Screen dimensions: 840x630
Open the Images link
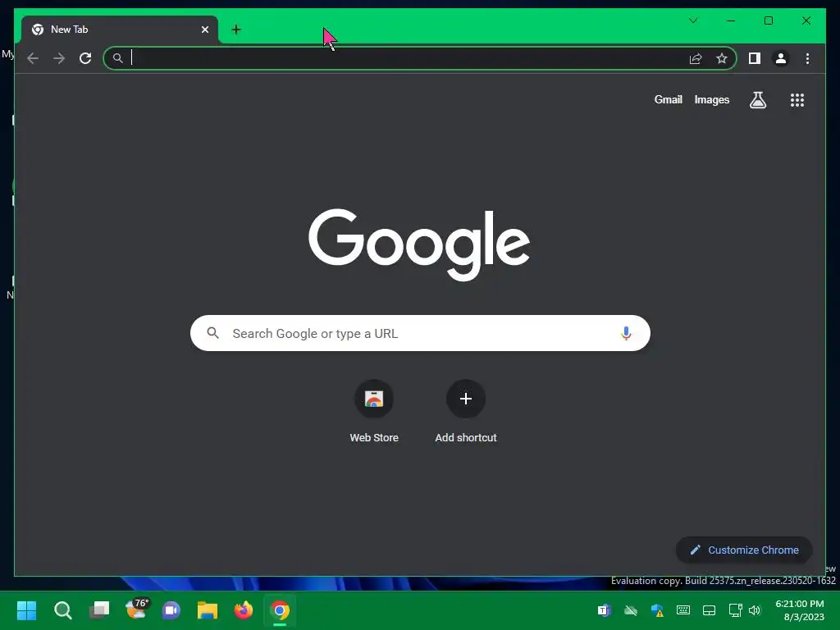click(x=711, y=99)
